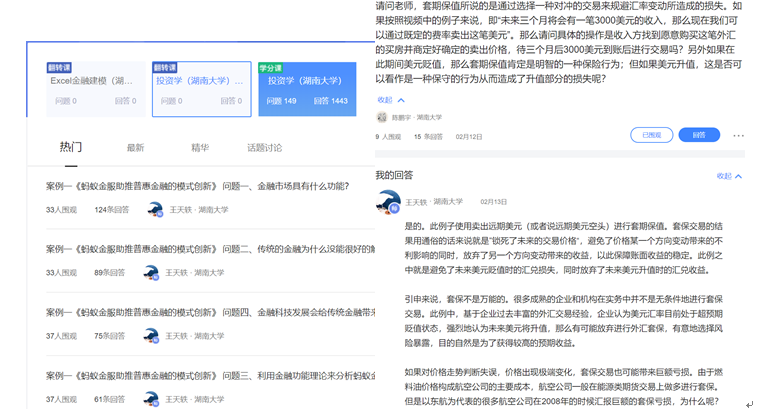This screenshot has width=766, height=417.
Task: Select the blue 学分课 投资学 course card
Action: tap(306, 89)
